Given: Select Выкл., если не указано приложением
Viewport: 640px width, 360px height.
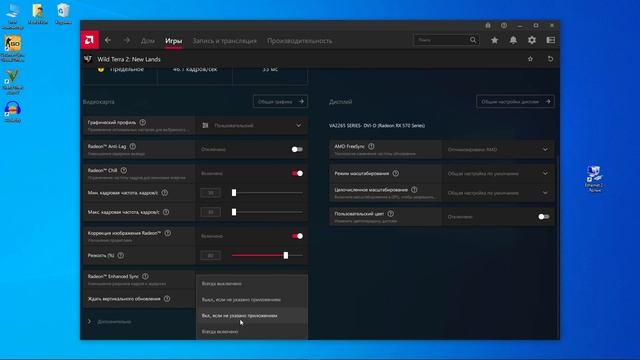Looking at the screenshot, I should tap(252, 300).
